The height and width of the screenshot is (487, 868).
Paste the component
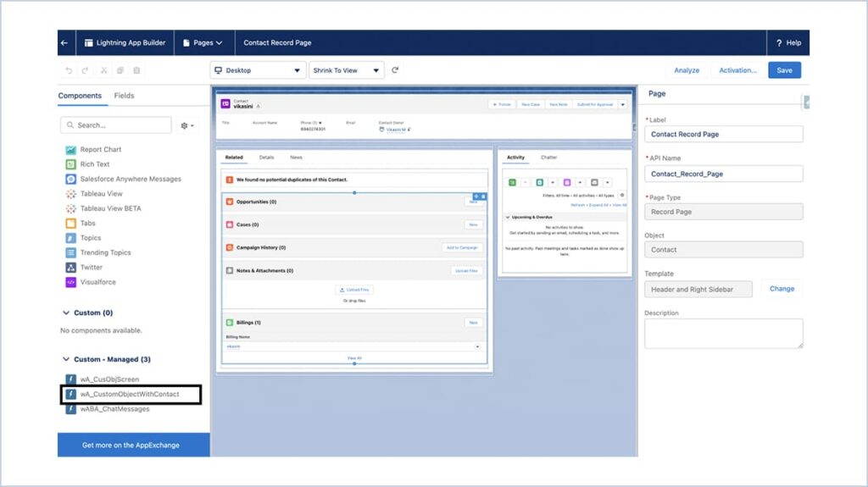point(136,70)
